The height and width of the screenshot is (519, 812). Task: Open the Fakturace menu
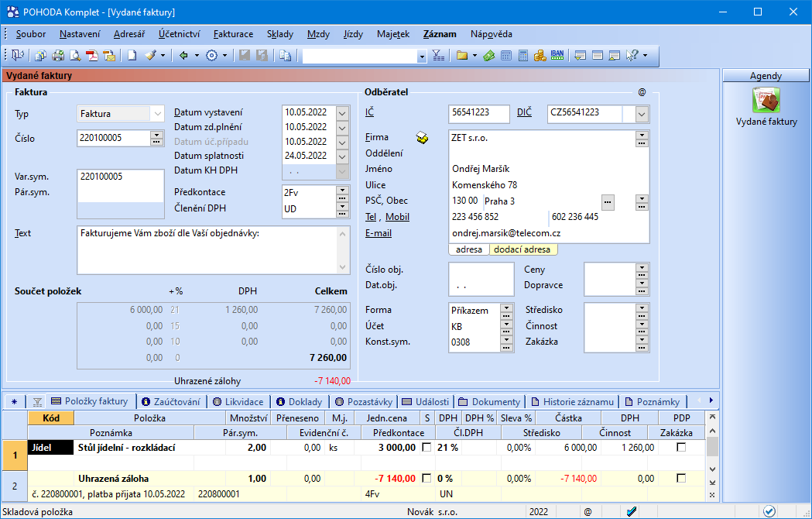[233, 34]
